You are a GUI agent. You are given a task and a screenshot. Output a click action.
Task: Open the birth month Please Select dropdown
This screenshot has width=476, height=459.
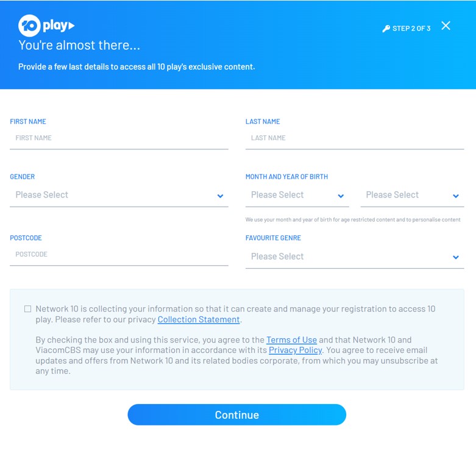290,195
